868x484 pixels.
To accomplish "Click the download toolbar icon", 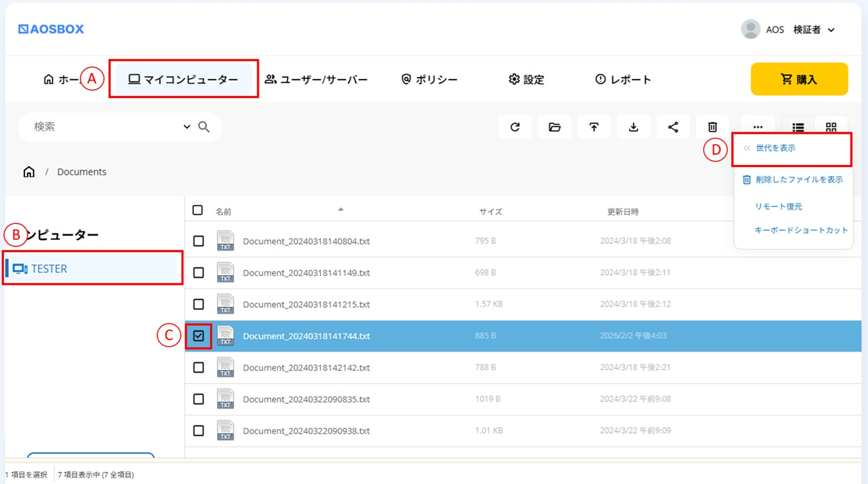I will pos(633,127).
